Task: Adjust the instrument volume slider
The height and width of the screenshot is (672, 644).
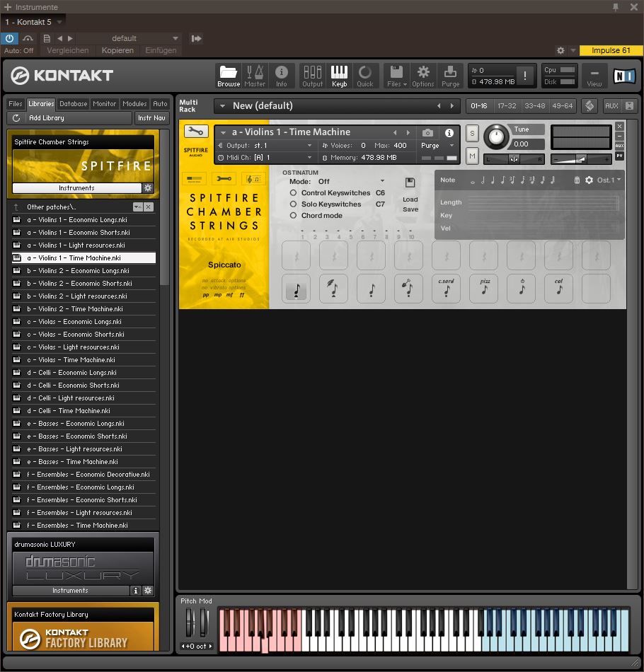Action: [x=580, y=159]
